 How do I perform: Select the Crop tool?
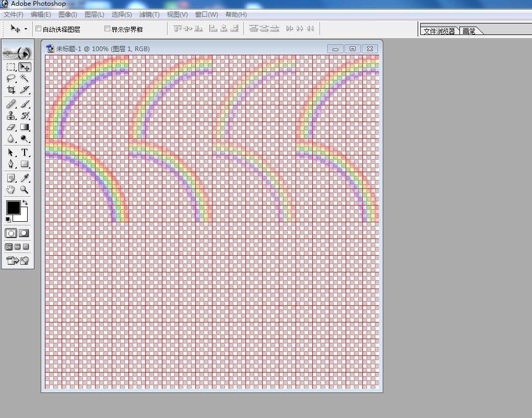click(x=11, y=90)
